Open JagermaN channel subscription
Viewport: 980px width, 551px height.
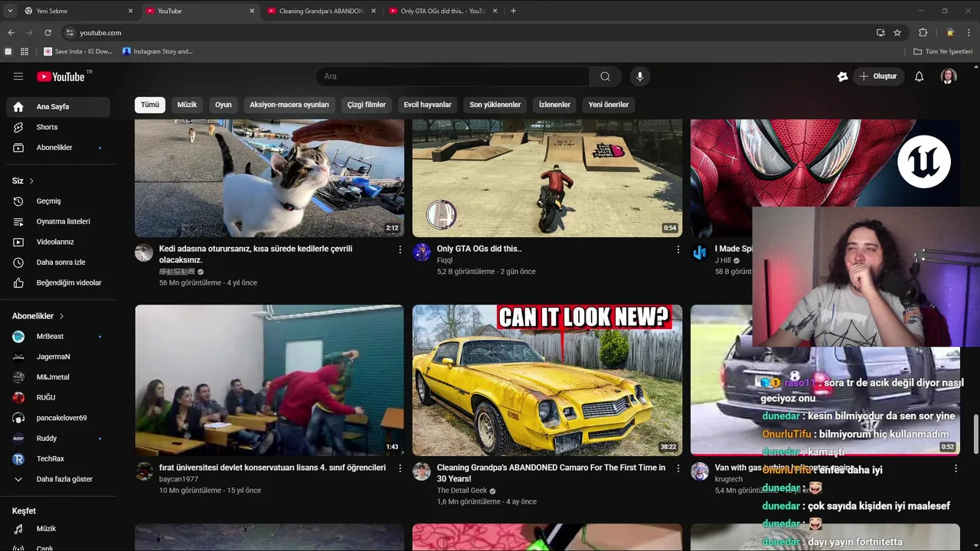(58, 357)
